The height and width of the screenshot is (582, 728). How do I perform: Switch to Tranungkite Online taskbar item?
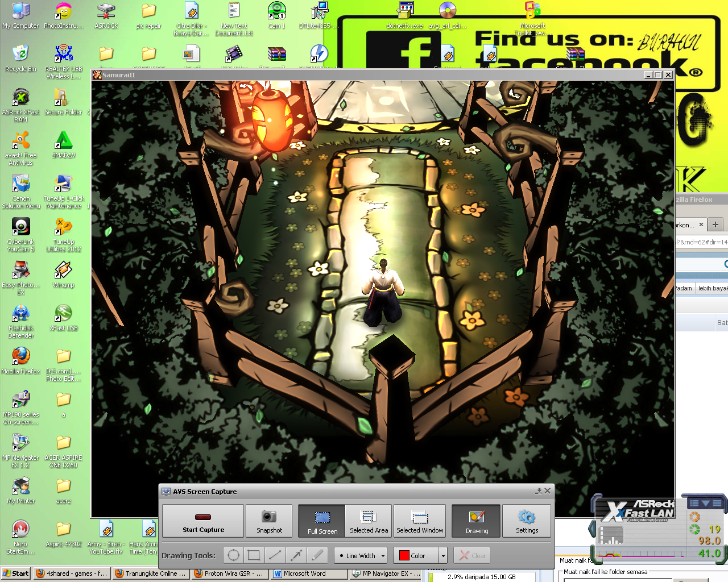pos(151,573)
